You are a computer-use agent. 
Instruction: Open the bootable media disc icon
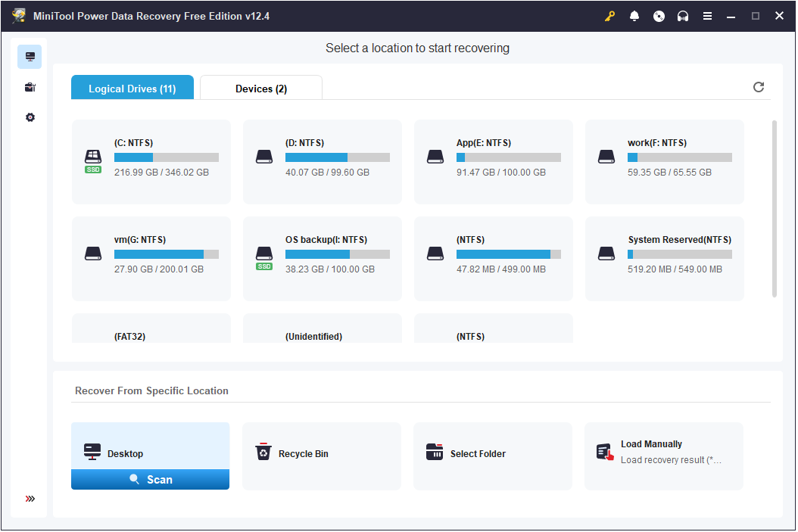pyautogui.click(x=659, y=17)
